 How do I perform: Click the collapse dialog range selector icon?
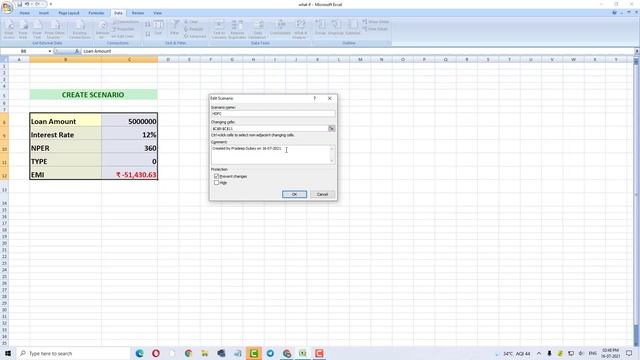coord(331,129)
